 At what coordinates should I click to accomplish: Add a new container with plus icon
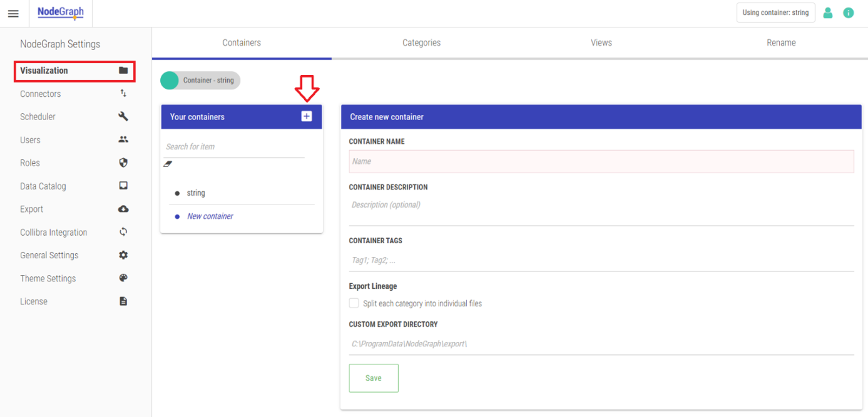pyautogui.click(x=307, y=116)
